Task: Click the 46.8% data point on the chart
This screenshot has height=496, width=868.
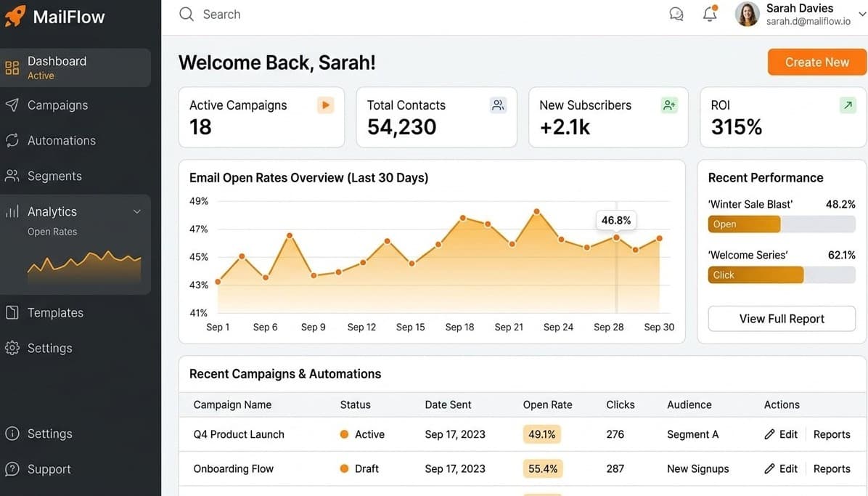Action: [616, 237]
